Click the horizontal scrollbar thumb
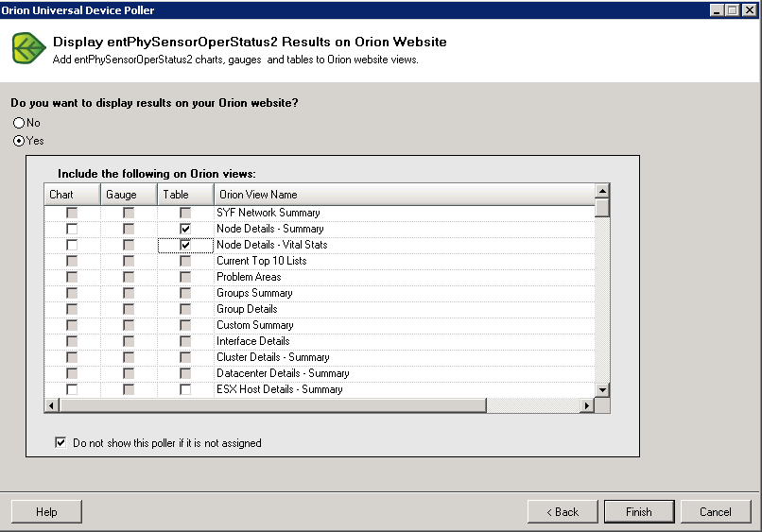This screenshot has height=532, width=762. [272, 405]
